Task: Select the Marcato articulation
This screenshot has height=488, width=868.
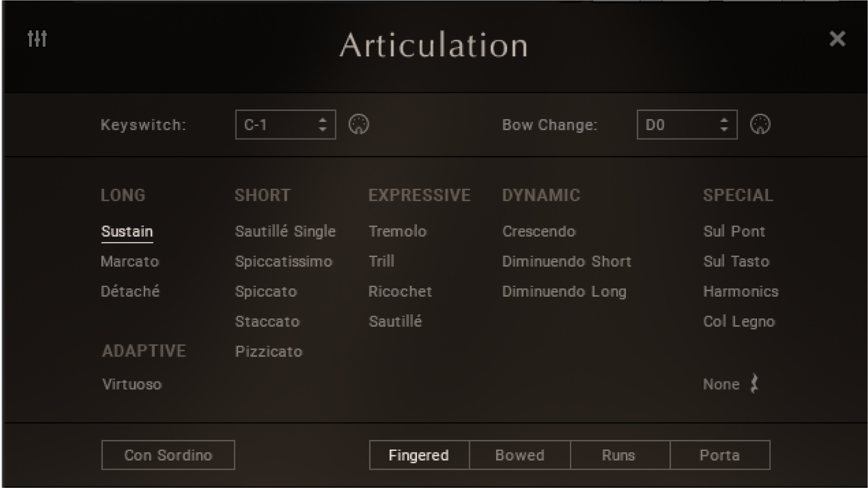Action: click(130, 262)
